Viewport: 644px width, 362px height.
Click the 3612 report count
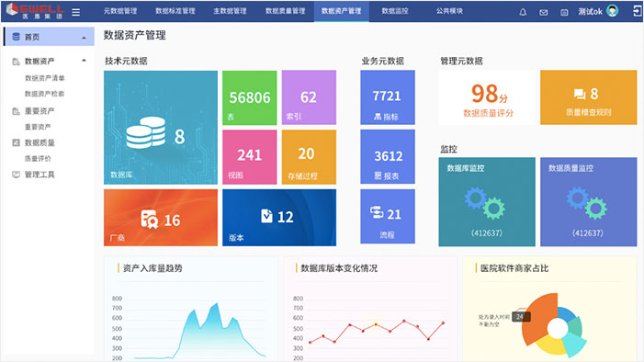click(388, 155)
